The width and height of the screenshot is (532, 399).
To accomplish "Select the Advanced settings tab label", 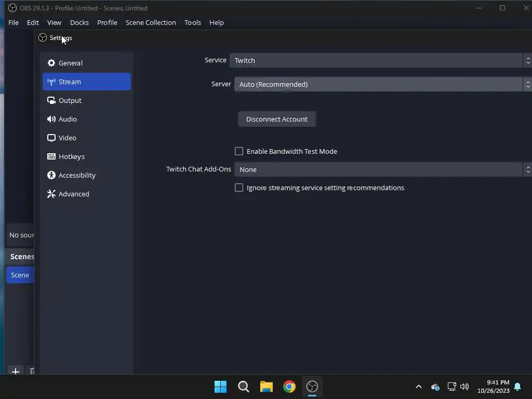I will tap(74, 194).
